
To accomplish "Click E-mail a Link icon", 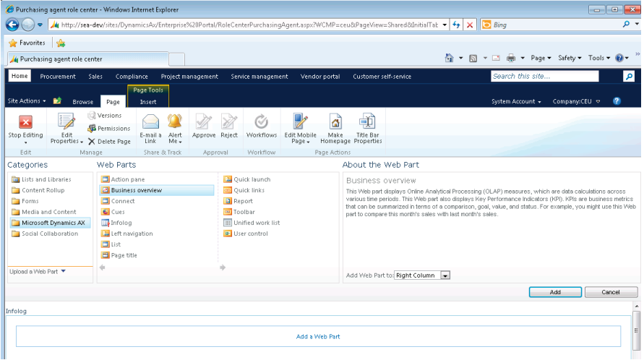I will pyautogui.click(x=150, y=121).
